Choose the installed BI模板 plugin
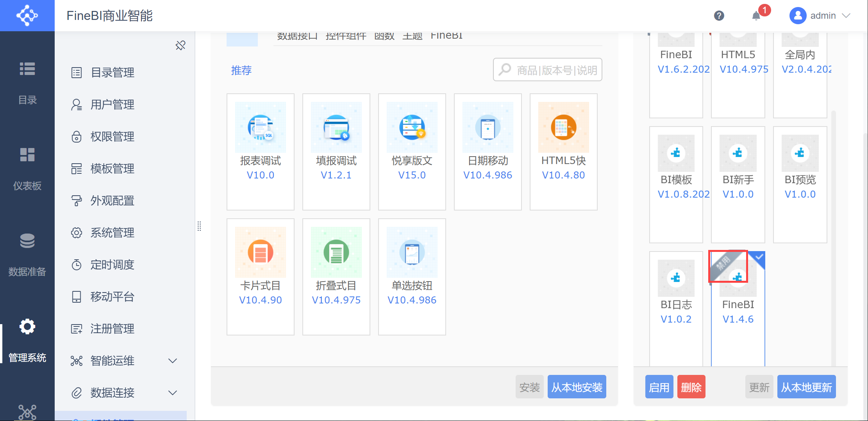This screenshot has height=421, width=868. pos(676,185)
